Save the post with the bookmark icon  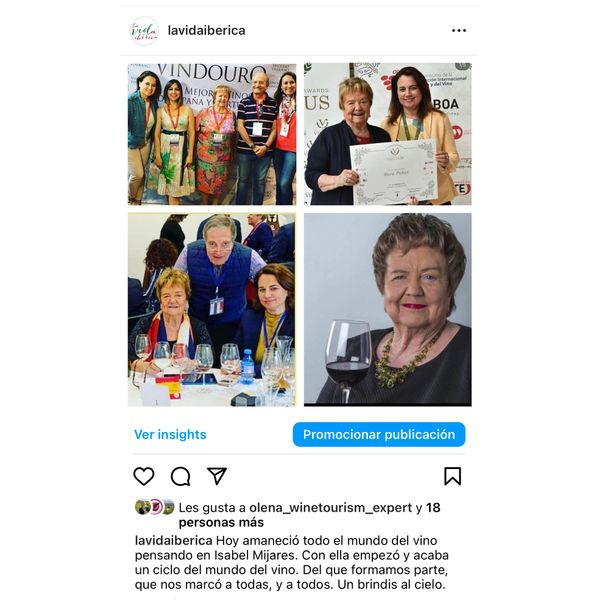[x=453, y=476]
